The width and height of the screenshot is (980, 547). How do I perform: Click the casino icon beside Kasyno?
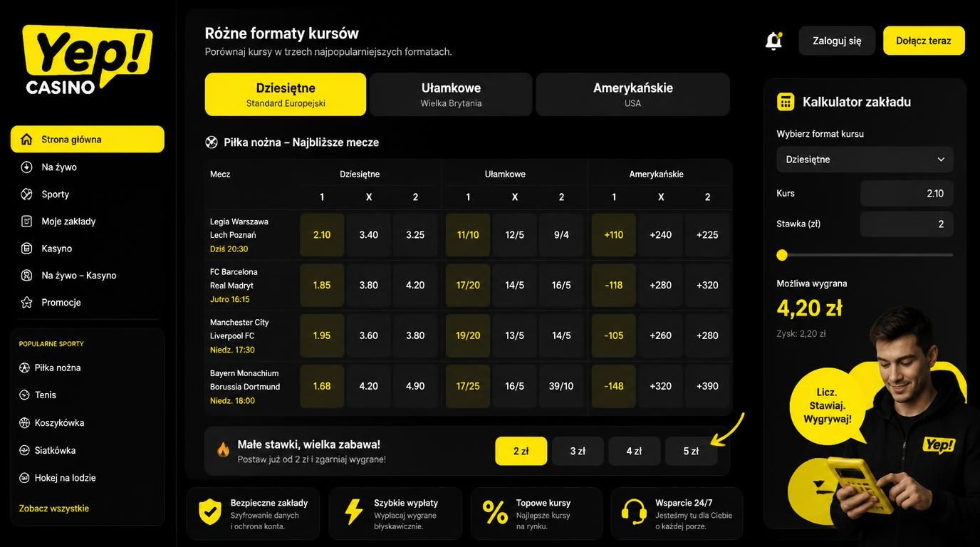[x=26, y=248]
